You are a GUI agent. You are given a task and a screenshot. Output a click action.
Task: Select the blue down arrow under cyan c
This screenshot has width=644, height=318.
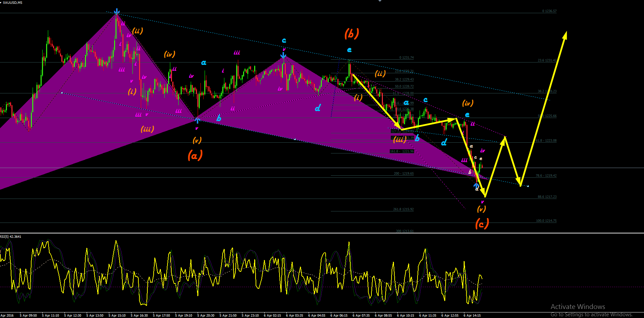point(283,55)
